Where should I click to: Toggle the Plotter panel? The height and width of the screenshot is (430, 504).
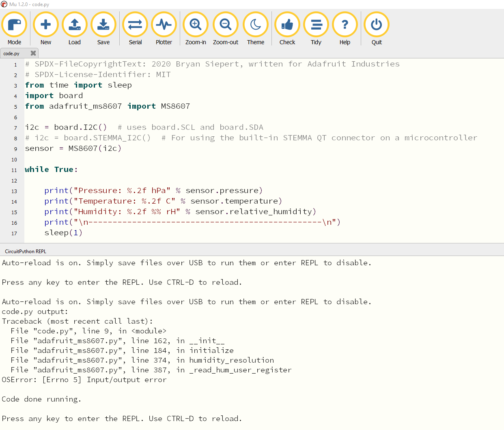(164, 25)
